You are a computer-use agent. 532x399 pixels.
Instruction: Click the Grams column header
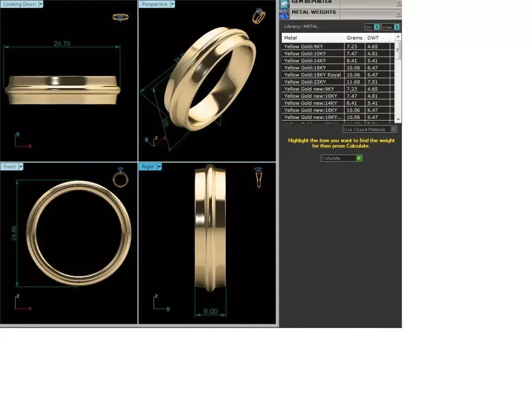click(354, 38)
